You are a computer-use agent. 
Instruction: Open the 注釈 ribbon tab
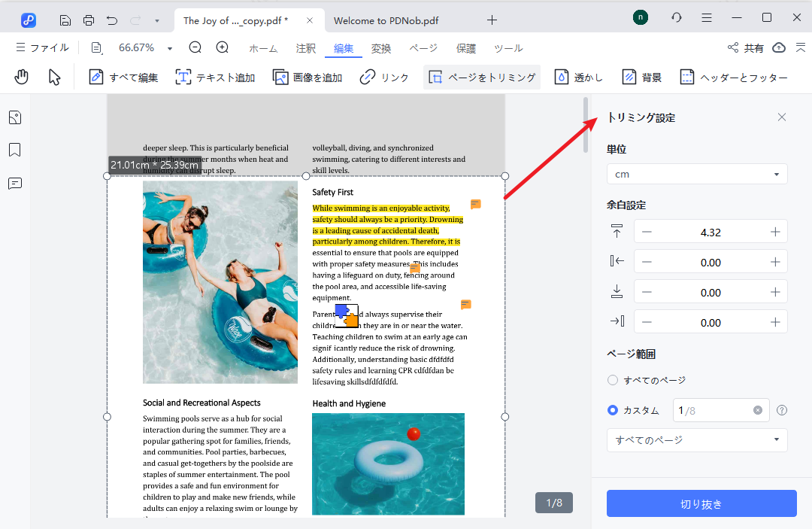click(305, 48)
